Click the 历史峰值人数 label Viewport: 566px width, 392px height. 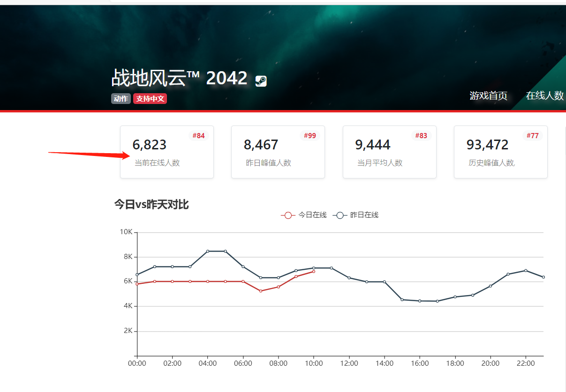coord(492,163)
